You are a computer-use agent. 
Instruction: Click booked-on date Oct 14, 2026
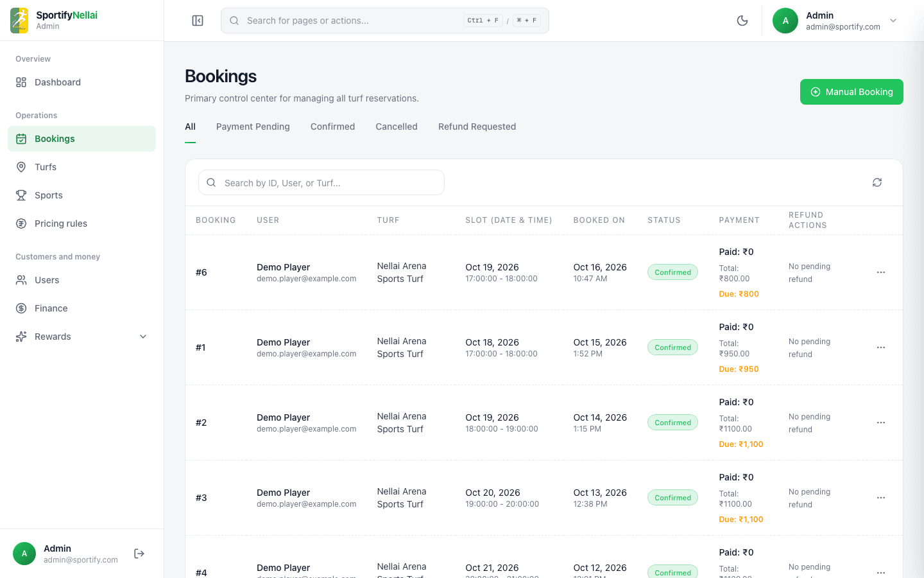point(600,417)
